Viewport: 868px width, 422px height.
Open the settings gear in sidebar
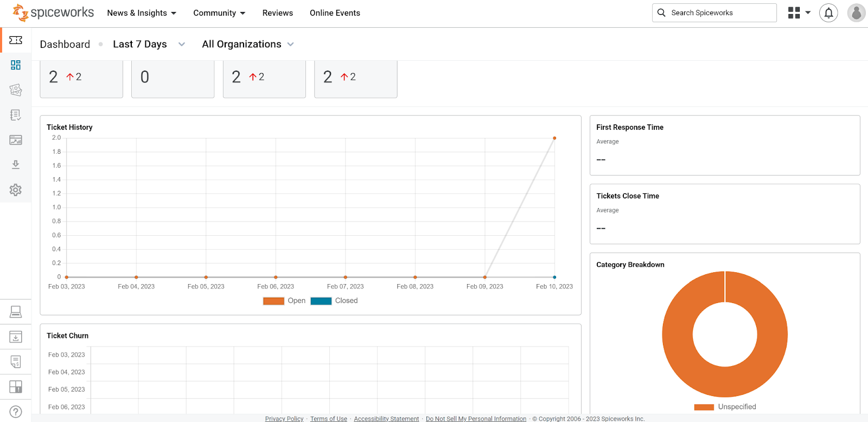point(16,190)
